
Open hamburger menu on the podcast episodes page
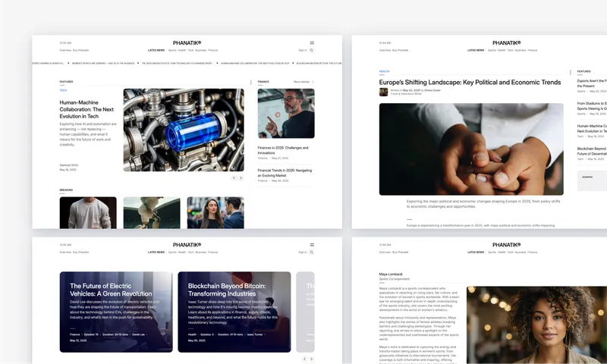(312, 245)
